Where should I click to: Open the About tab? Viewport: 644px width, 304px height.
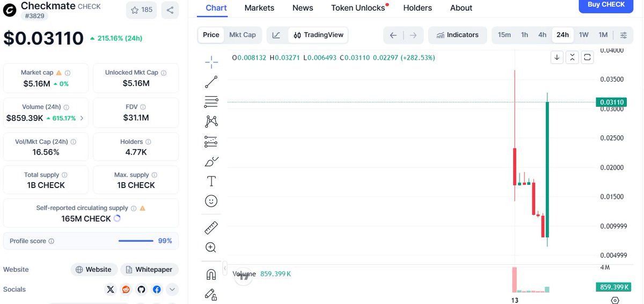[x=462, y=8]
